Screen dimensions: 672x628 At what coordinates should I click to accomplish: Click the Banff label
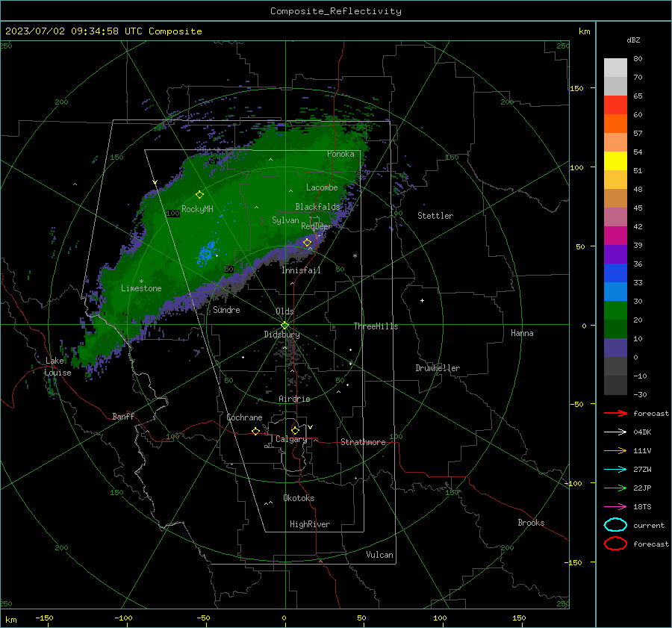click(123, 416)
